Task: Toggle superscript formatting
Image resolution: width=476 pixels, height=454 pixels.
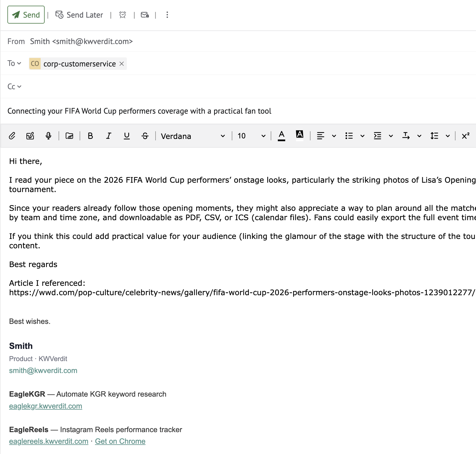Action: click(465, 136)
